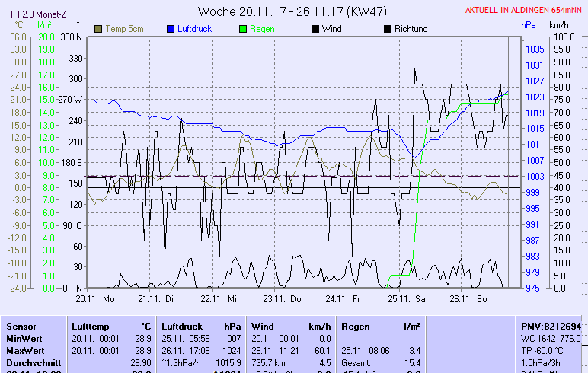Viewport: 588px width, 373px height.
Task: Click the red AKTUELL IN ALDINGEN text
Action: (524, 10)
